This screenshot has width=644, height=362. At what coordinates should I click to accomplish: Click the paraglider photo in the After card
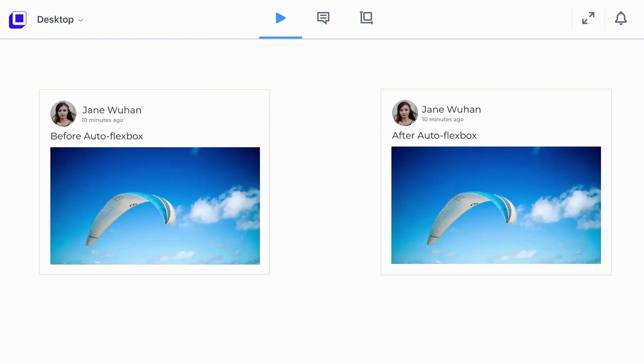point(496,205)
